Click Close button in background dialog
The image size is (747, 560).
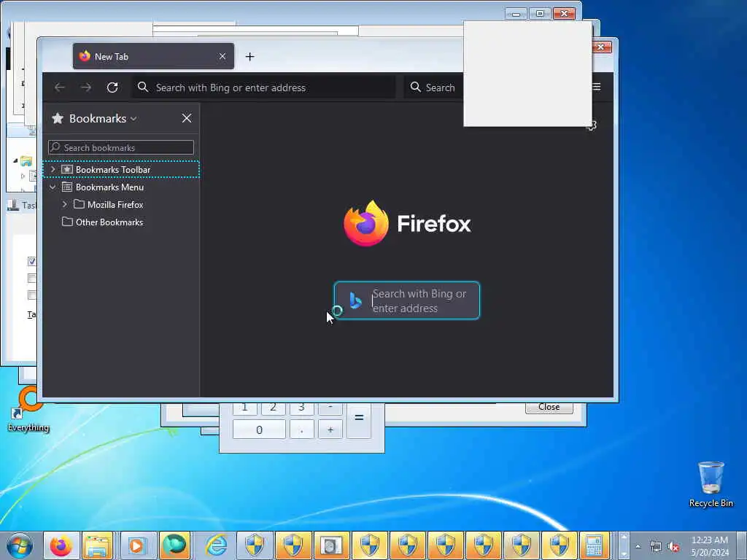549,408
